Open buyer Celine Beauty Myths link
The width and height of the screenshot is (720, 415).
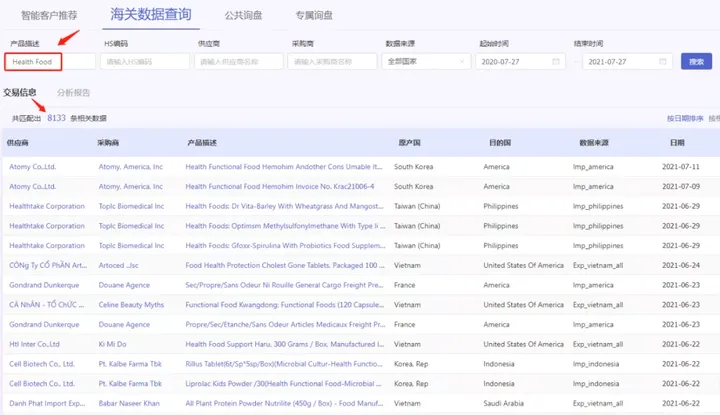(131, 305)
